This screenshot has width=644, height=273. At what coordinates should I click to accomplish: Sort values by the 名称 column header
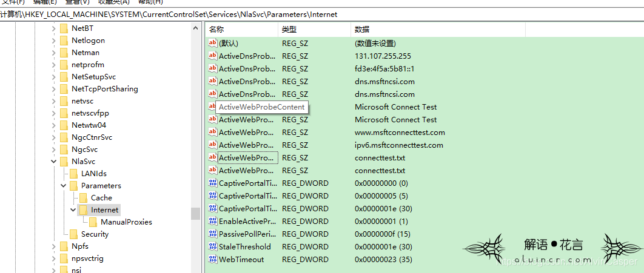[241, 30]
